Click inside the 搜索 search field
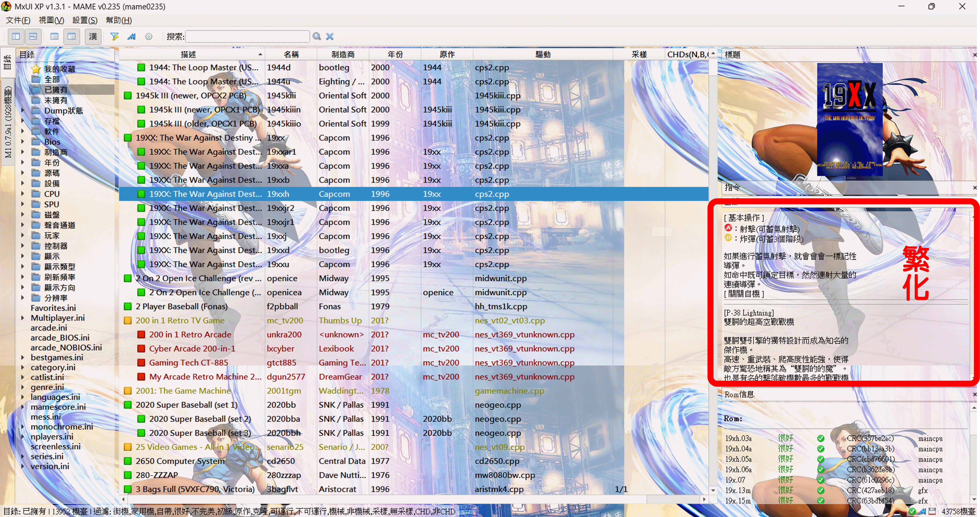This screenshot has height=517, width=980. [x=248, y=37]
